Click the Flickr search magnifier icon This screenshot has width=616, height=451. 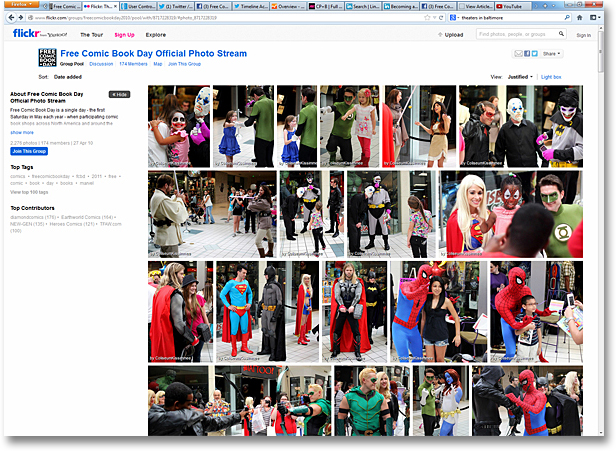tap(561, 34)
